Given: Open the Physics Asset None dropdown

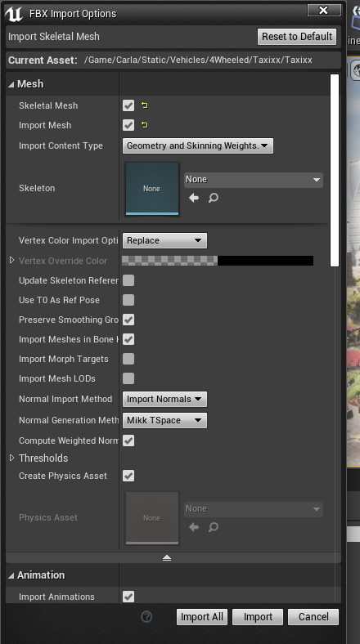Looking at the screenshot, I should [x=253, y=509].
